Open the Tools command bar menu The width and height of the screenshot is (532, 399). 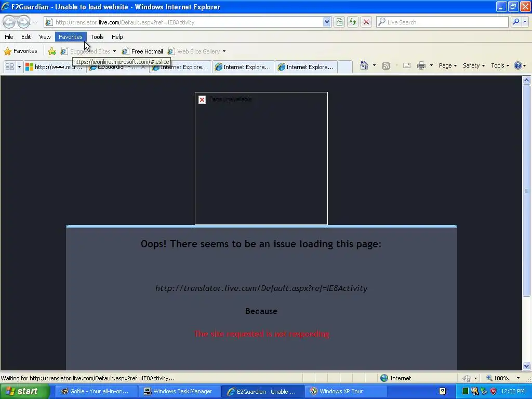(500, 65)
